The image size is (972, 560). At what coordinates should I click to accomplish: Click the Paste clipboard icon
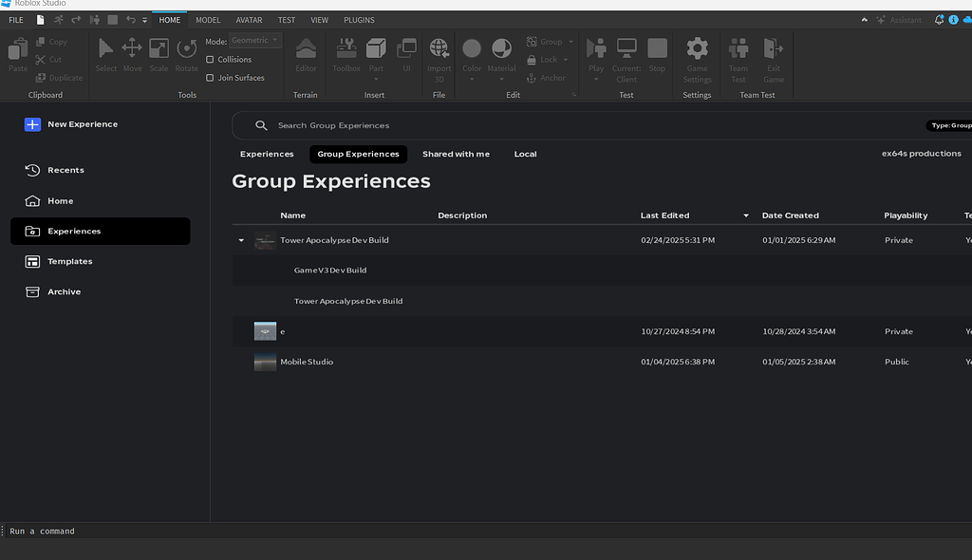click(18, 49)
